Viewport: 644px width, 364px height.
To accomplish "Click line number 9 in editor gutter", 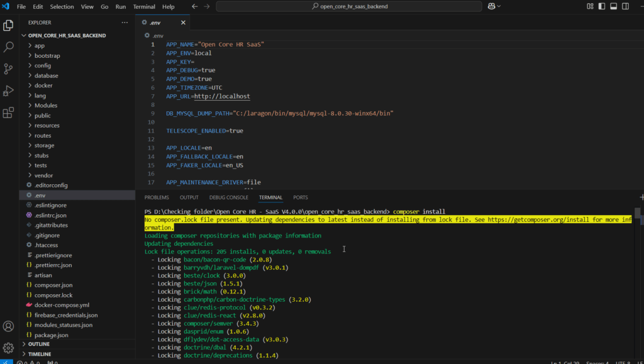I will [153, 113].
